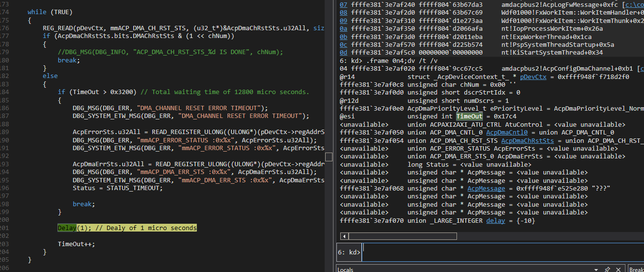Jump to stack frame 09
This screenshot has width=644, height=272.
pyautogui.click(x=343, y=20)
